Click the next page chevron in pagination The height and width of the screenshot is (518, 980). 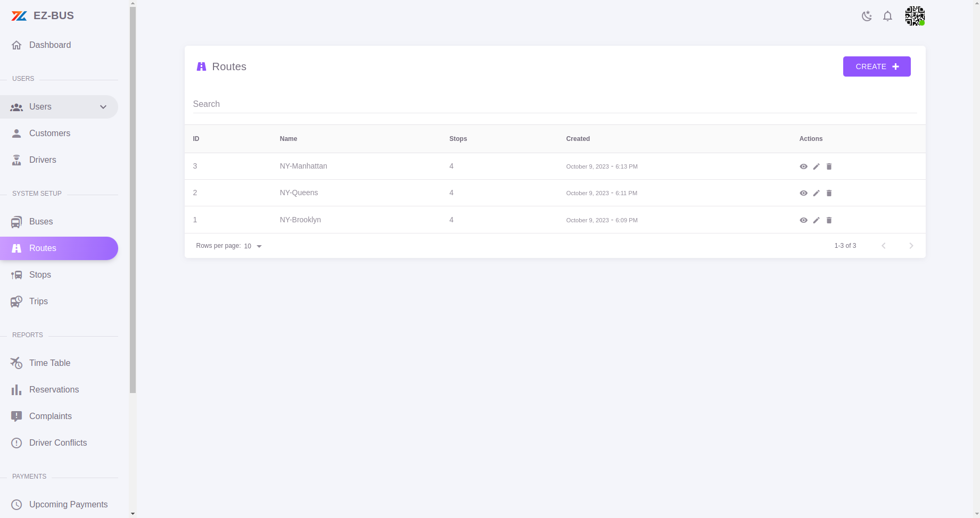point(911,245)
